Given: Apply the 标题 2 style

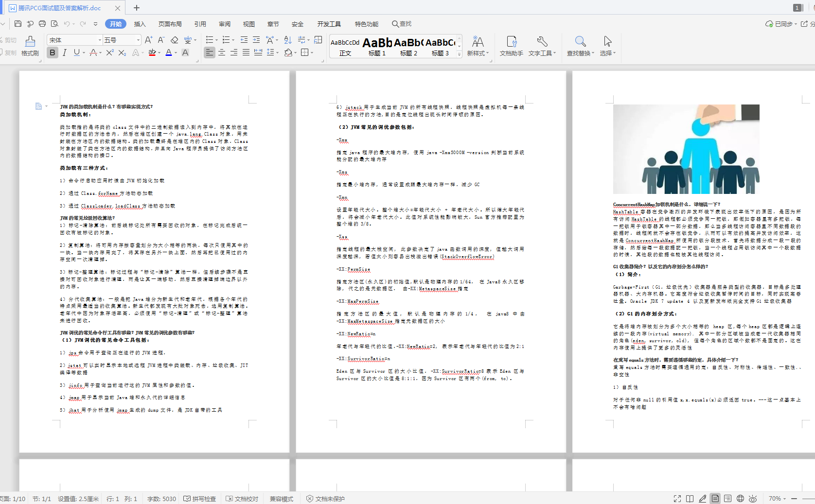Looking at the screenshot, I should coord(409,47).
